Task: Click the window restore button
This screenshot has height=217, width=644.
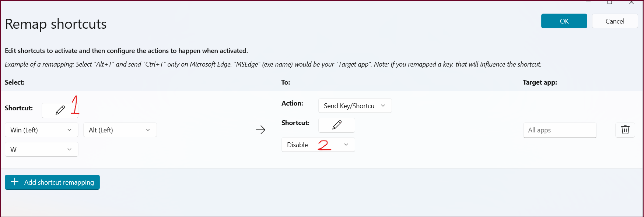Action: (609, 3)
